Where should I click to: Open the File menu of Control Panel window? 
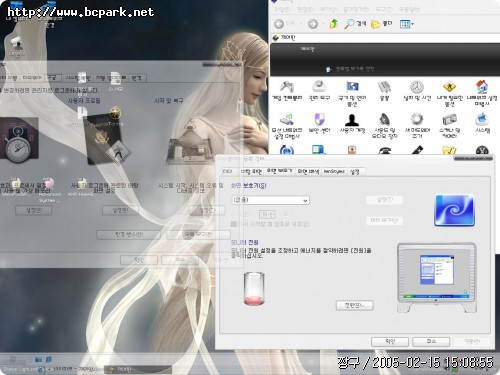click(282, 9)
